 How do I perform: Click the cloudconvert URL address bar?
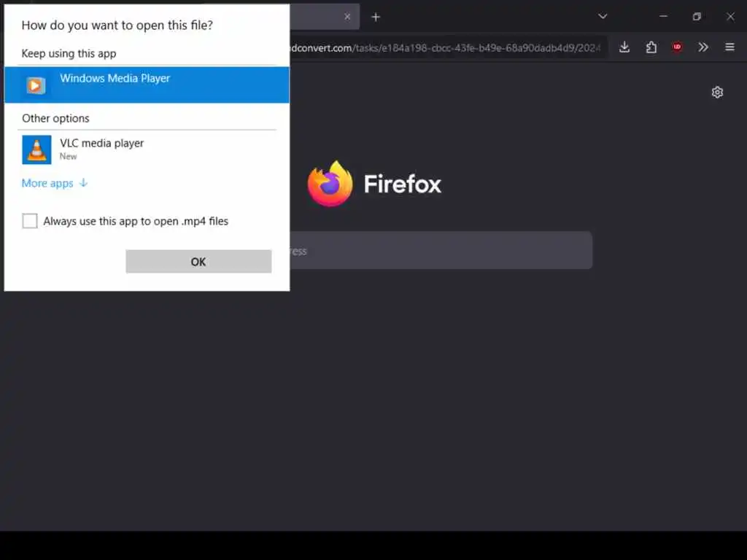(448, 47)
